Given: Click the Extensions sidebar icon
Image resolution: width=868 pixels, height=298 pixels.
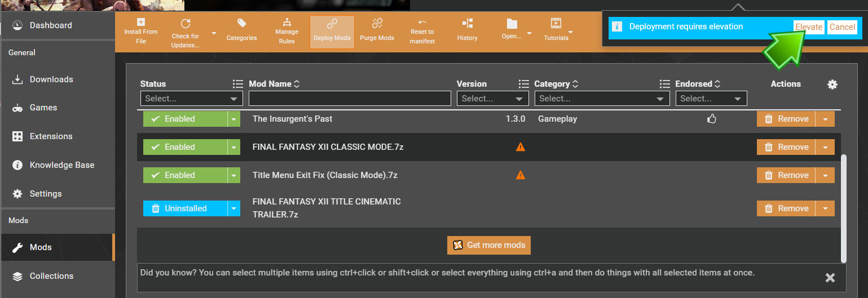Looking at the screenshot, I should [x=17, y=136].
